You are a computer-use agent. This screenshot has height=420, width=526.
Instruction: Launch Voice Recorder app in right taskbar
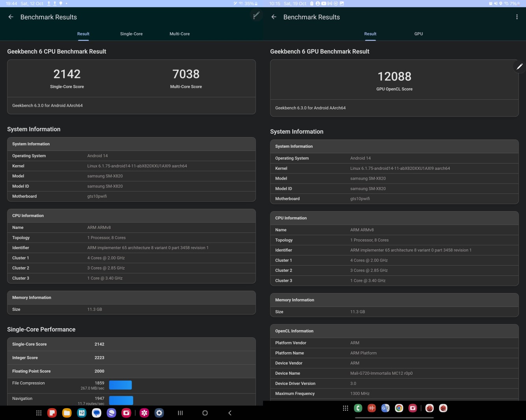coord(372,408)
